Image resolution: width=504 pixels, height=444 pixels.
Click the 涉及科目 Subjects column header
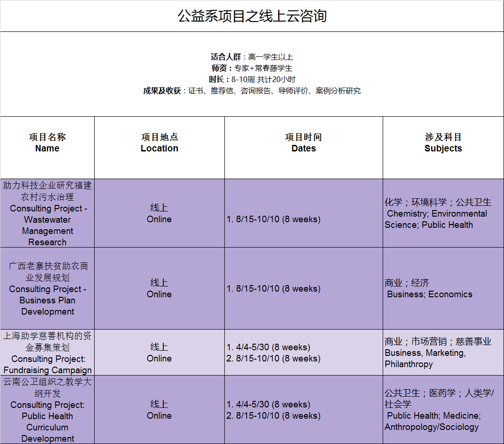tap(443, 143)
